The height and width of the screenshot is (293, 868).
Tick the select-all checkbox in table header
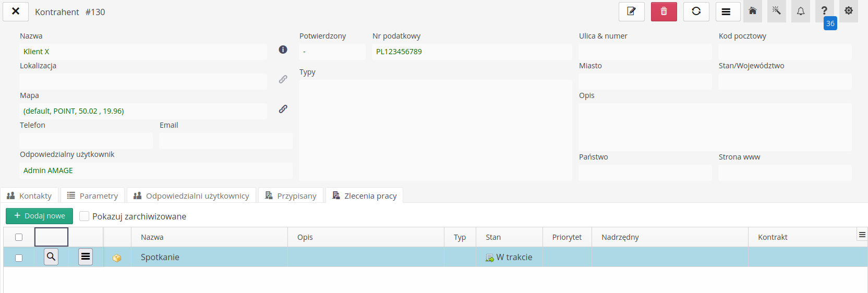click(19, 237)
